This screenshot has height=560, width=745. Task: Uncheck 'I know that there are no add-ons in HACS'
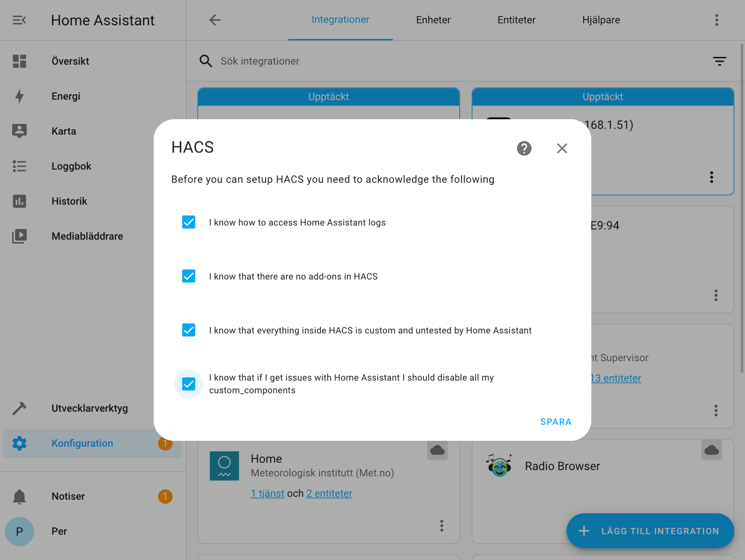189,276
